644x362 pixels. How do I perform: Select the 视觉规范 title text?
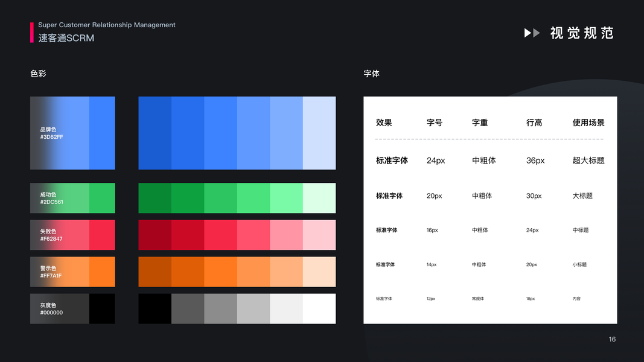582,33
